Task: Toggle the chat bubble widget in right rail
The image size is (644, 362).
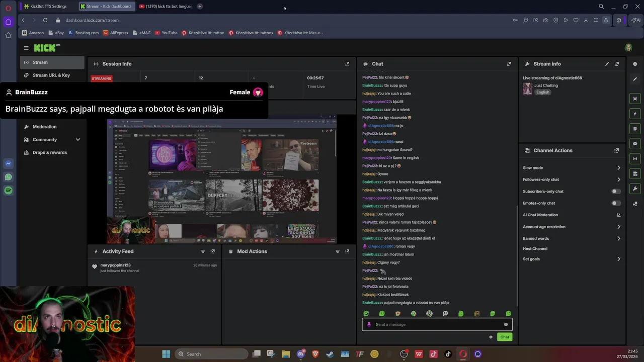Action: (635, 144)
